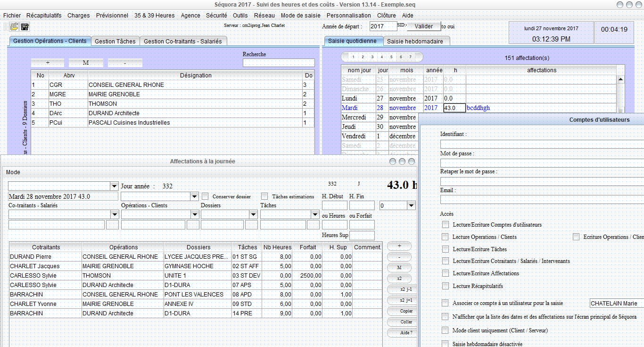The height and width of the screenshot is (347, 644).
Task: Click the + button above the clients table
Action: click(48, 63)
